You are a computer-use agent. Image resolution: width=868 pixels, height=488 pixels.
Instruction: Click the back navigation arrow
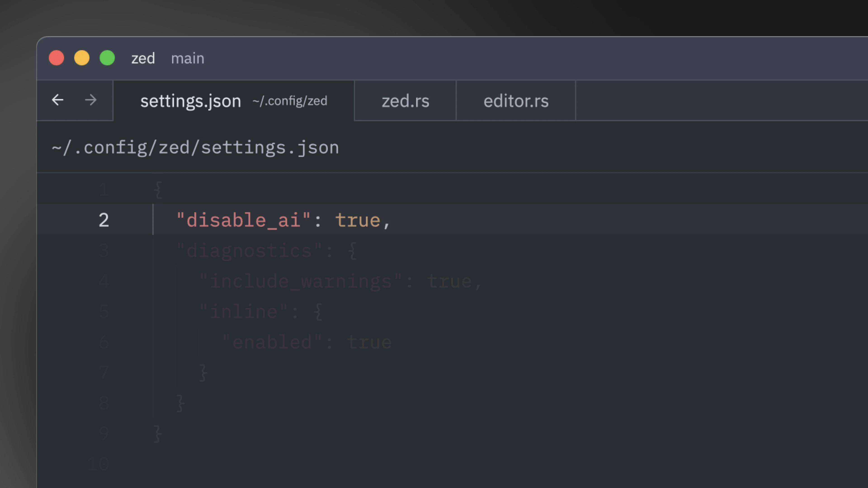click(x=58, y=100)
